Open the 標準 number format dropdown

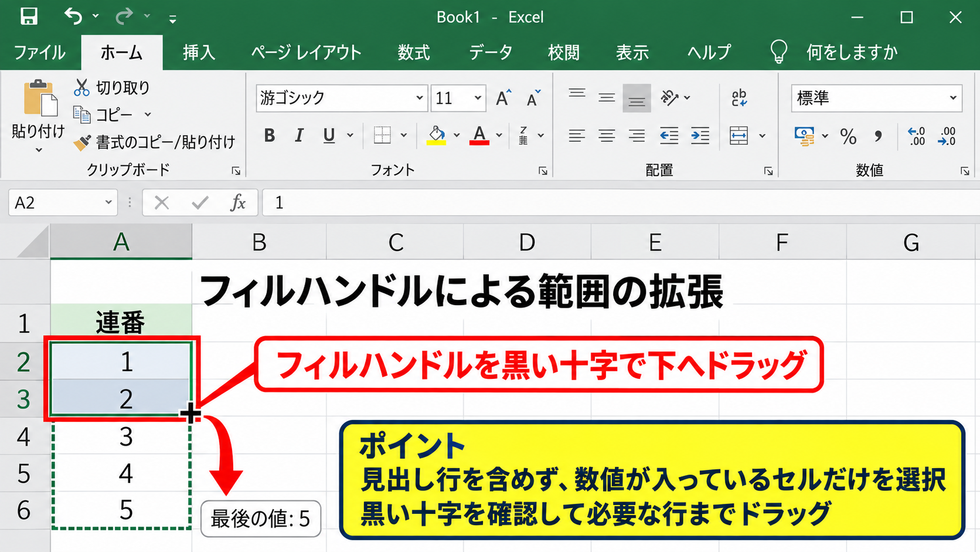(953, 98)
